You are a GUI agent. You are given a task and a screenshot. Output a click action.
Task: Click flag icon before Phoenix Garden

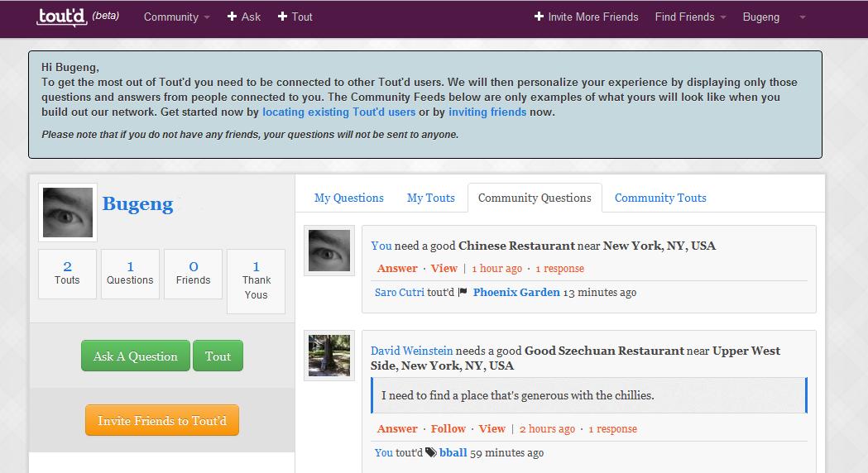[x=463, y=292]
